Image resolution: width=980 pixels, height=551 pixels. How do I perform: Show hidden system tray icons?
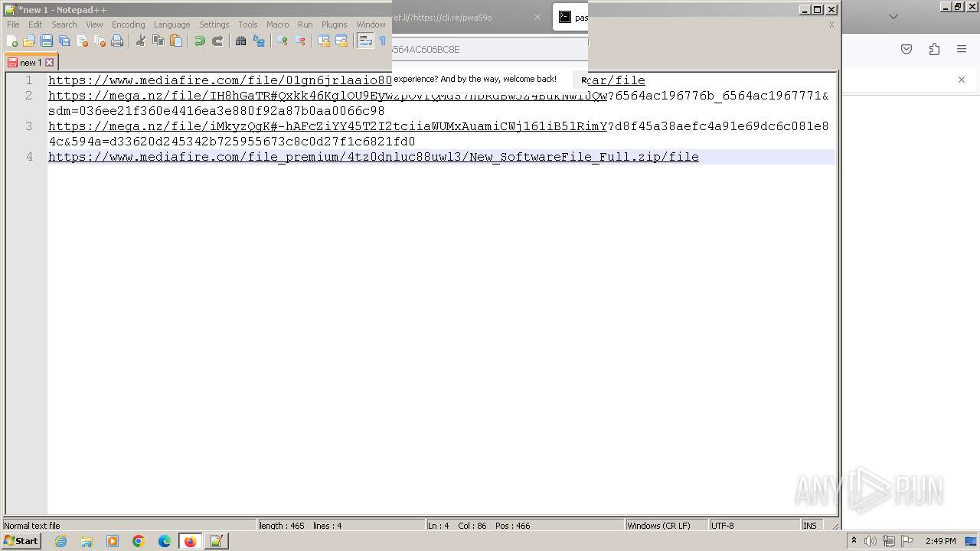[854, 541]
